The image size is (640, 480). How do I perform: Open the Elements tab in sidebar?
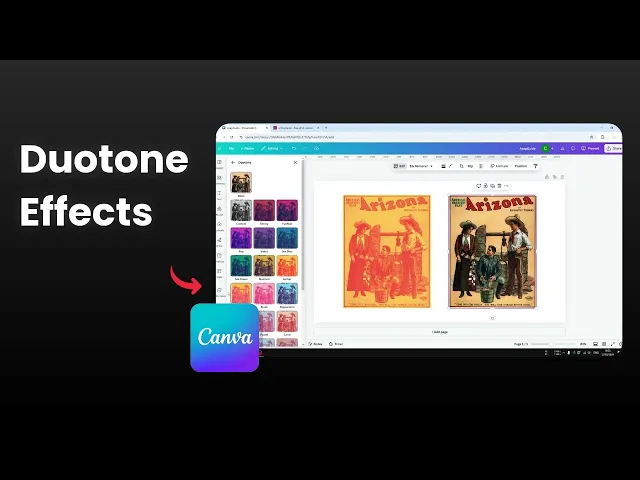point(220,180)
